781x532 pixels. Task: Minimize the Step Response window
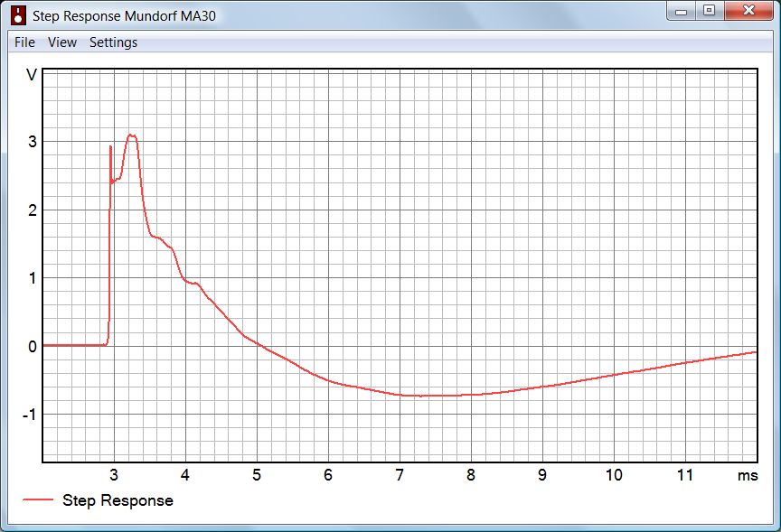[681, 11]
